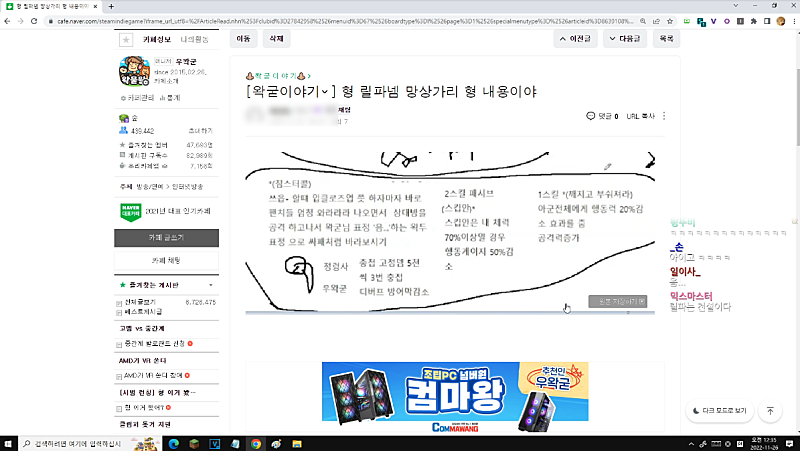Viewport: 800px width, 451px height.
Task: Open the Minecraft taskbar icon
Action: 194,443
